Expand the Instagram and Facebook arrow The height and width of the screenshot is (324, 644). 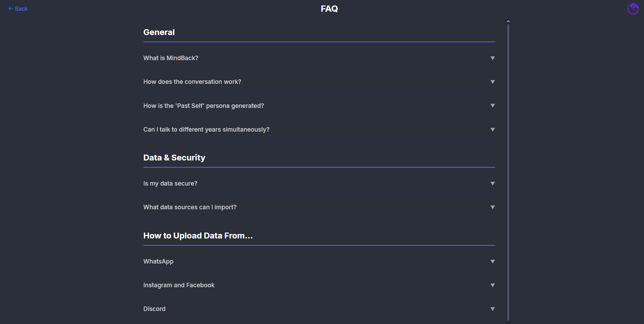[493, 285]
